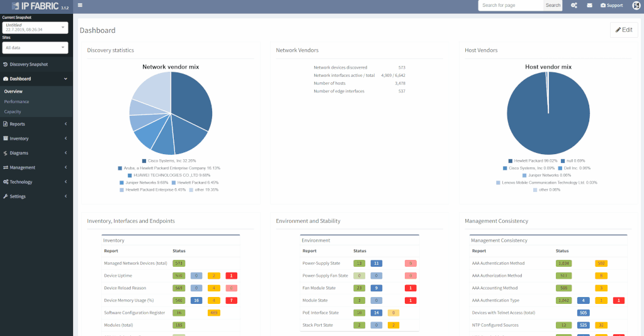Click the Settings wrench icon
This screenshot has width=644, height=336.
click(6, 196)
